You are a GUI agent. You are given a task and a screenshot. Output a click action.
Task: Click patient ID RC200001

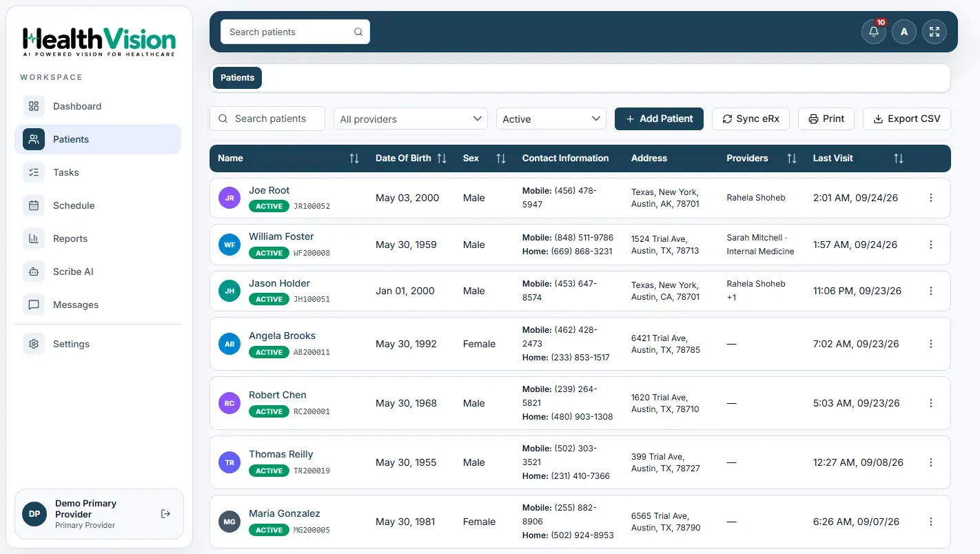pos(312,411)
